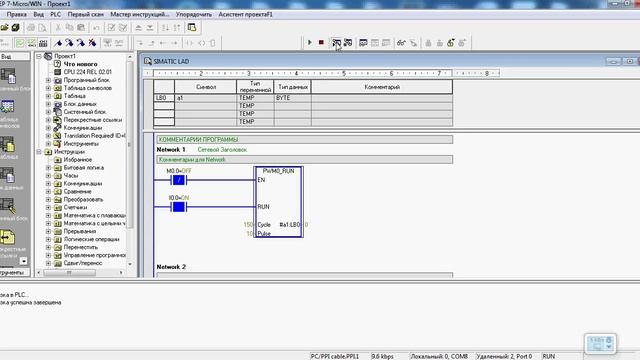640x360 pixels.
Task: Save project using the diskette icon
Action: pos(16,28)
